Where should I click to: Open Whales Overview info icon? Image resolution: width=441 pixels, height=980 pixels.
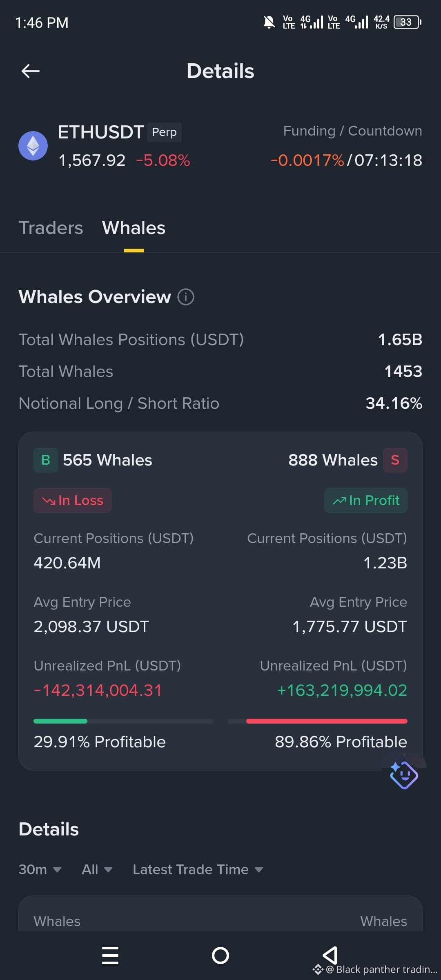[x=186, y=297]
